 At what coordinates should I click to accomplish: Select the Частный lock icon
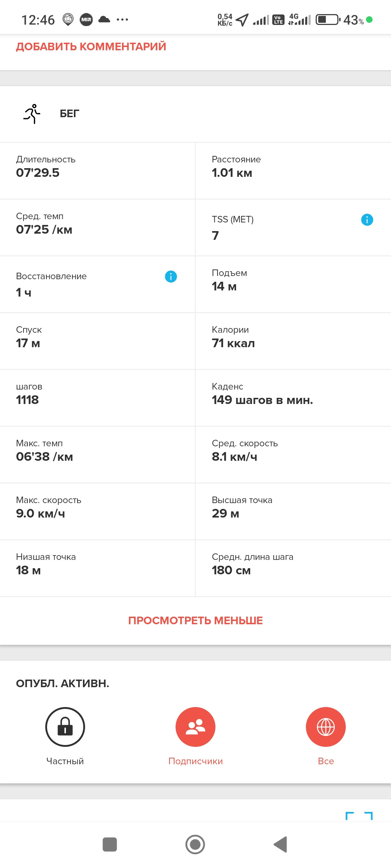pos(65,727)
